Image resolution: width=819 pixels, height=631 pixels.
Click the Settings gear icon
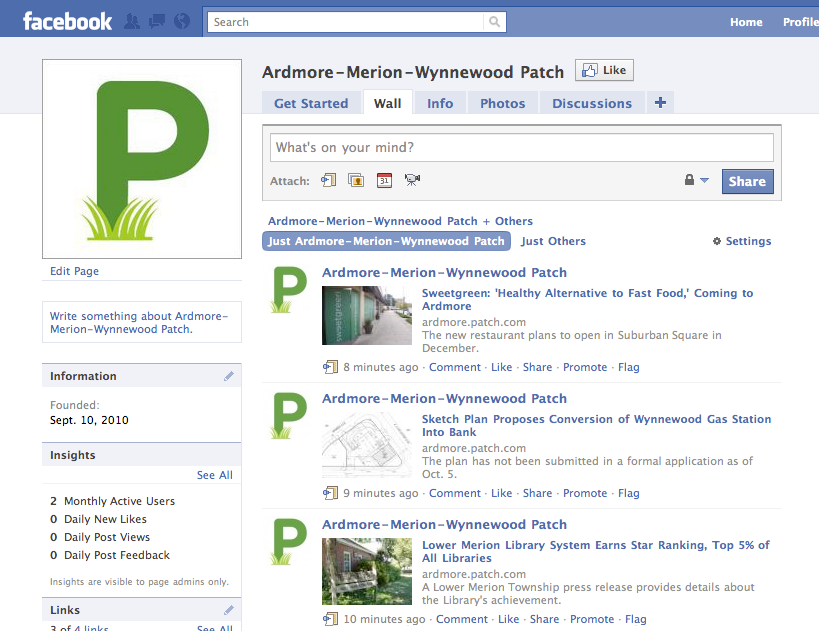click(x=717, y=241)
